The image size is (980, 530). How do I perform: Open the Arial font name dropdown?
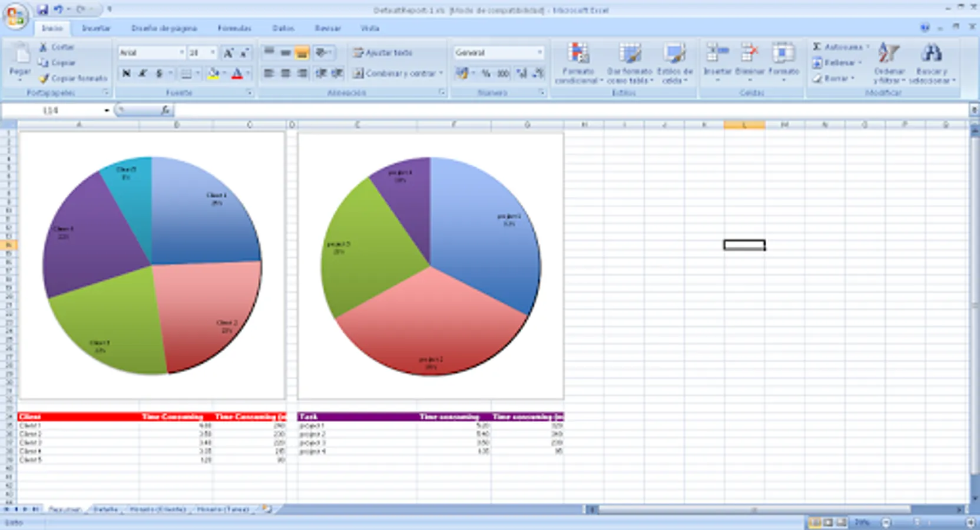[x=181, y=53]
